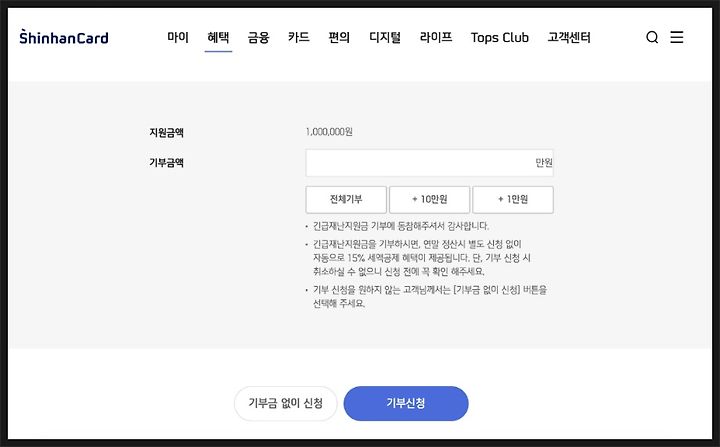Open the 마이 menu
This screenshot has height=447, width=720.
pos(178,37)
